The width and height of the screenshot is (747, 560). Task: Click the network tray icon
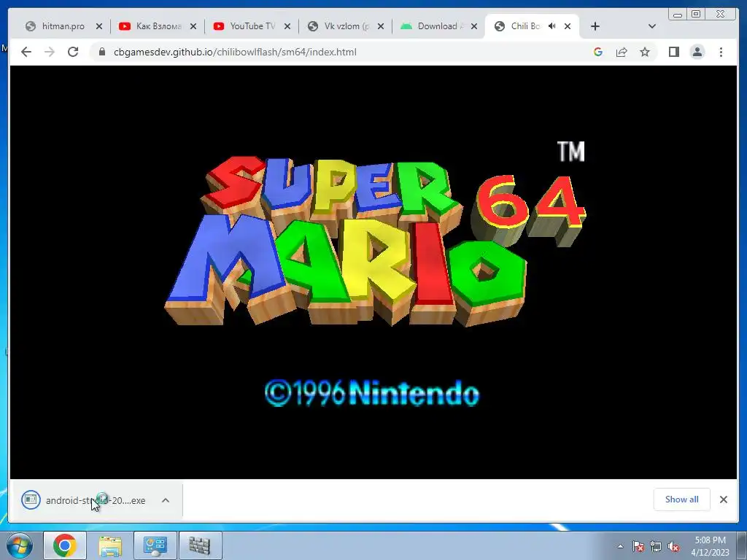tap(656, 546)
